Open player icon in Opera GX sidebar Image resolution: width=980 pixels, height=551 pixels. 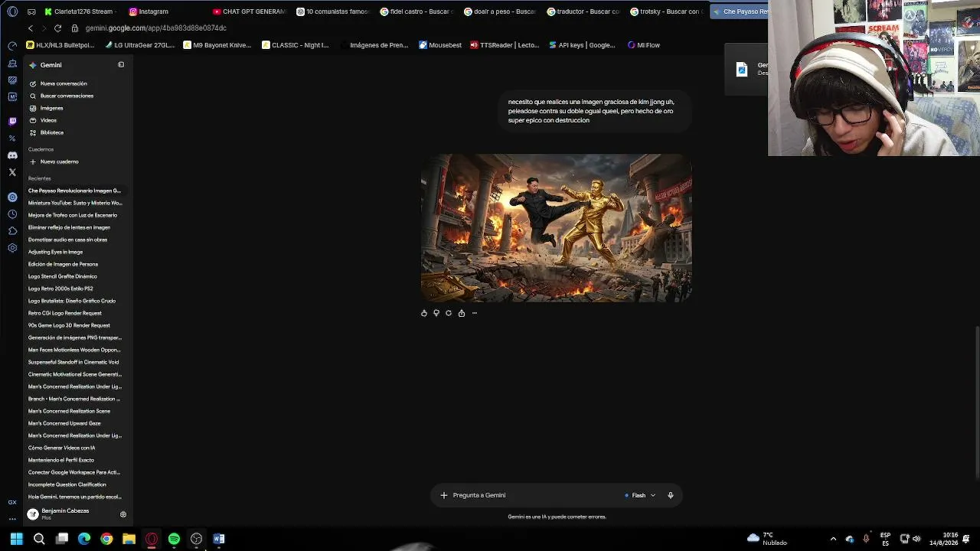pyautogui.click(x=12, y=197)
